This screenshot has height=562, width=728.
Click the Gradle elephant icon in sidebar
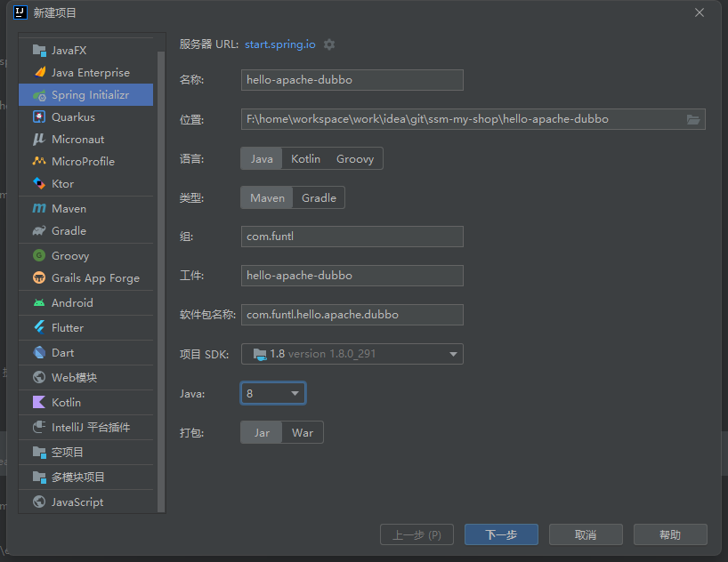(39, 230)
